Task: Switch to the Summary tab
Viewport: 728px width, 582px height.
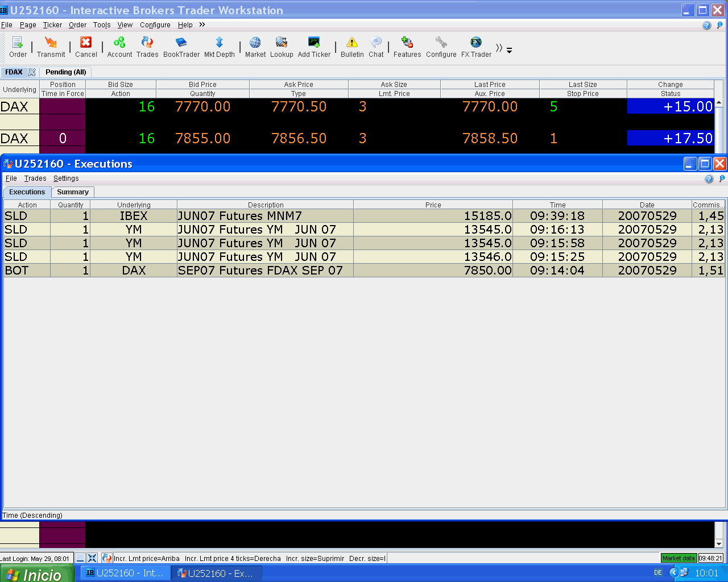Action: pyautogui.click(x=73, y=192)
